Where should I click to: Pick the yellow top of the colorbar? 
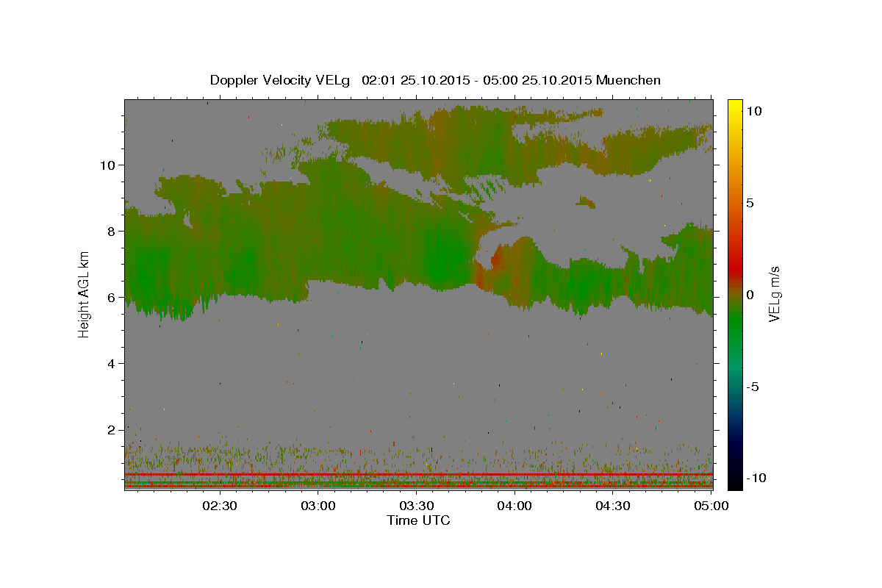tap(735, 107)
